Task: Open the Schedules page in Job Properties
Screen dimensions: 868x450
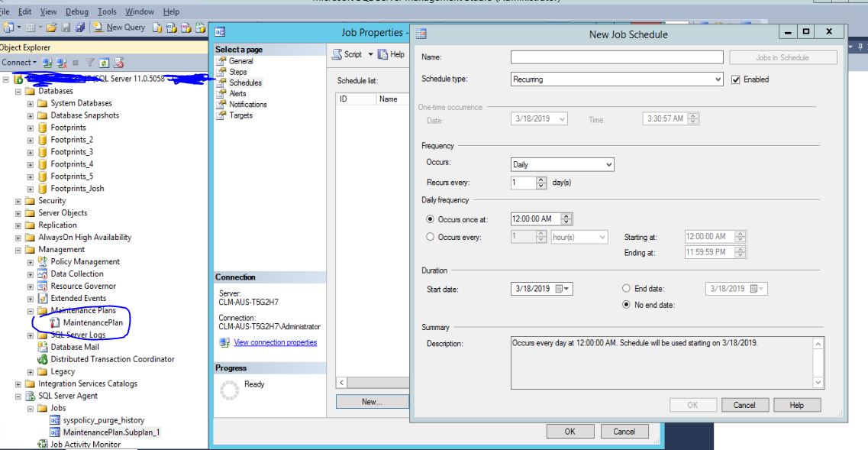Action: point(245,83)
